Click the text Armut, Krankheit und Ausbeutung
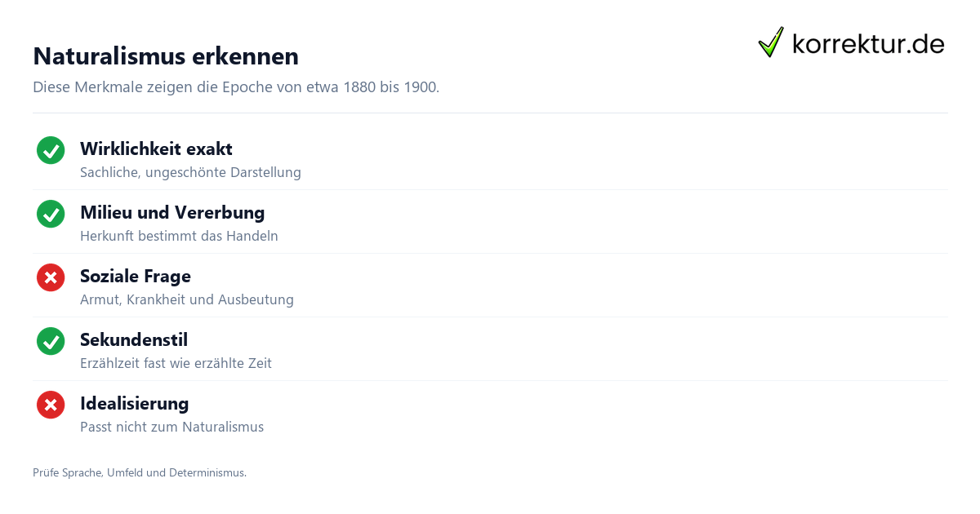Image resolution: width=980 pixels, height=514 pixels. 187,299
